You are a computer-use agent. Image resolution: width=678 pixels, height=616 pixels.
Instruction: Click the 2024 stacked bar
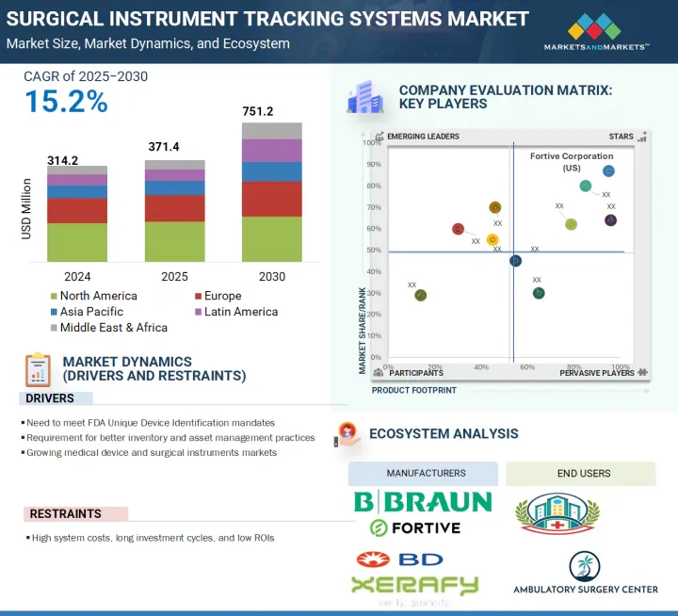pos(77,214)
